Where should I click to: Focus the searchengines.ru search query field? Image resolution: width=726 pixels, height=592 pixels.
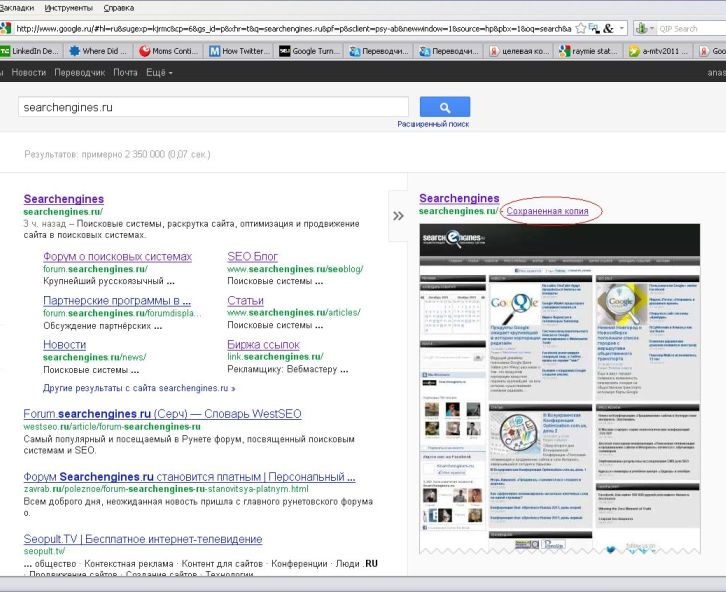[213, 107]
